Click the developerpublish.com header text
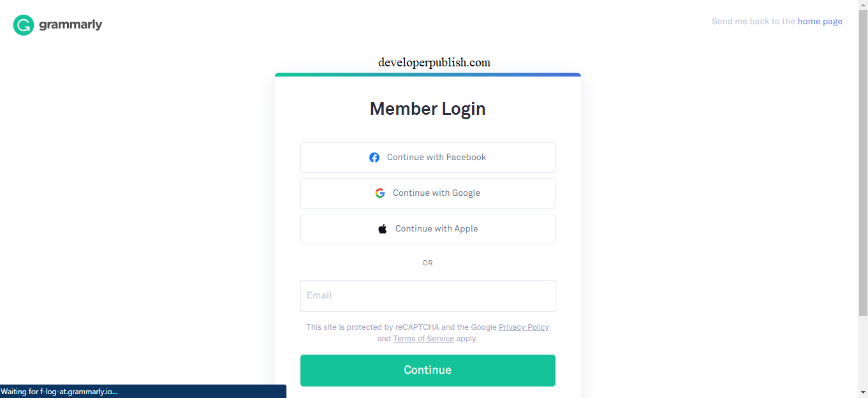This screenshot has height=398, width=868. (434, 62)
